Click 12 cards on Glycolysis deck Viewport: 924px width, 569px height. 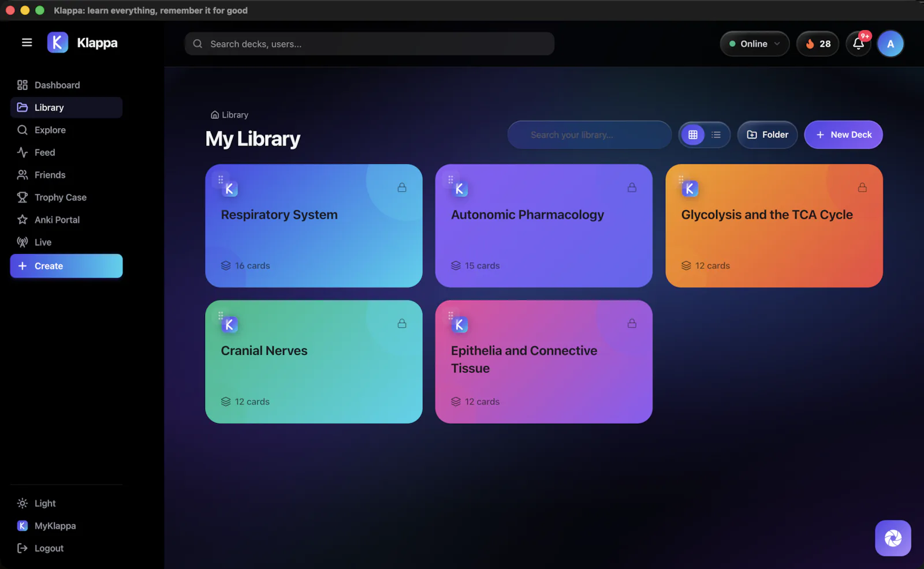[x=706, y=265]
